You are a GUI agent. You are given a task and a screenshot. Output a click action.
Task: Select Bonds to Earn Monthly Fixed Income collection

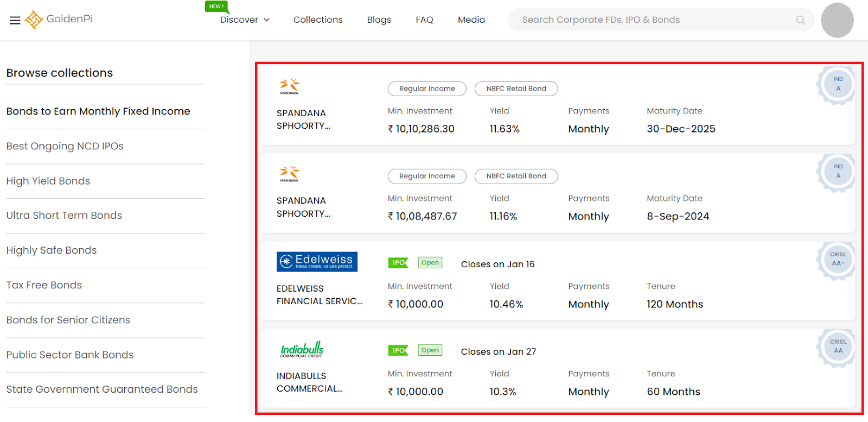tap(98, 111)
